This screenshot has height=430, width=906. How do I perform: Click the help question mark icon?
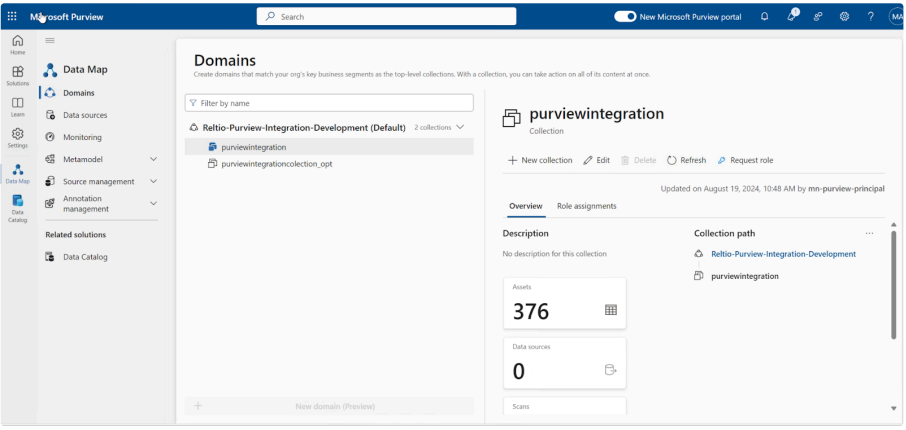click(870, 17)
